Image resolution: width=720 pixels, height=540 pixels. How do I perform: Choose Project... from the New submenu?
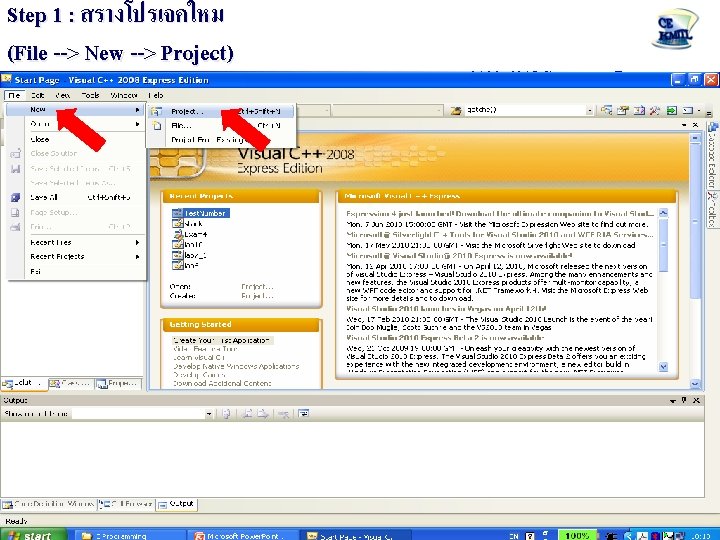tap(221, 111)
